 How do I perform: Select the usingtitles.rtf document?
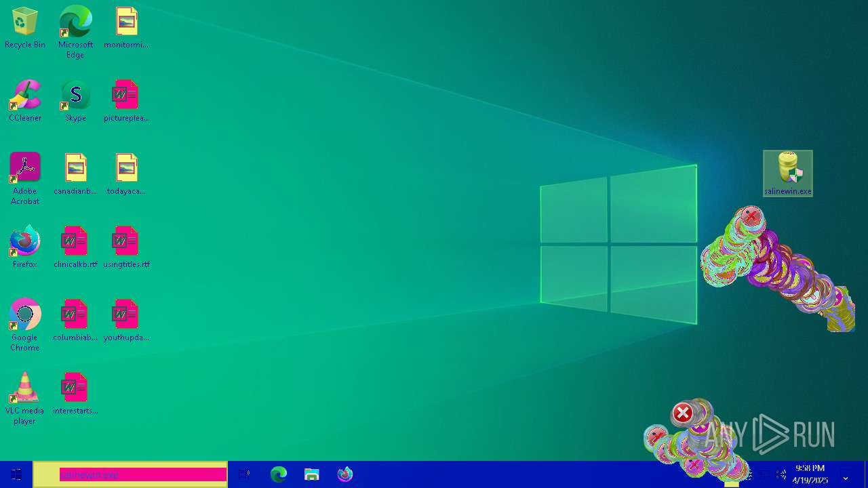pyautogui.click(x=126, y=248)
